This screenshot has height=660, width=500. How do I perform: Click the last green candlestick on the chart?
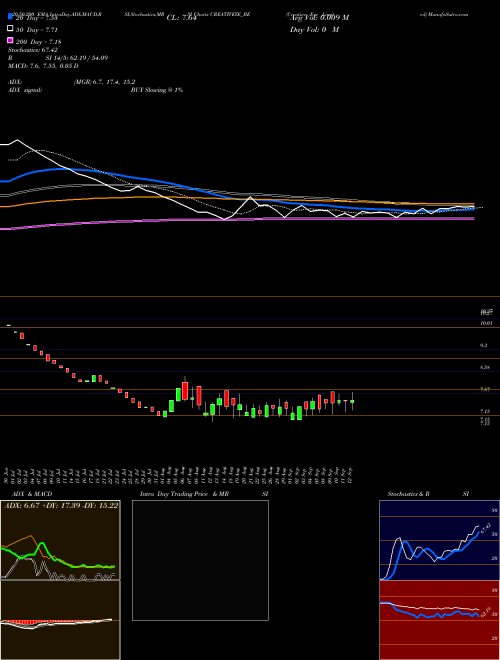(x=352, y=402)
